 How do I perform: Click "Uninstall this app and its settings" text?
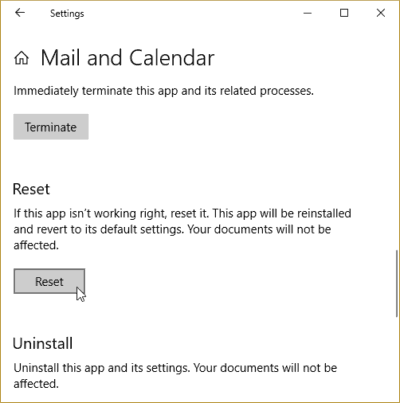175,376
